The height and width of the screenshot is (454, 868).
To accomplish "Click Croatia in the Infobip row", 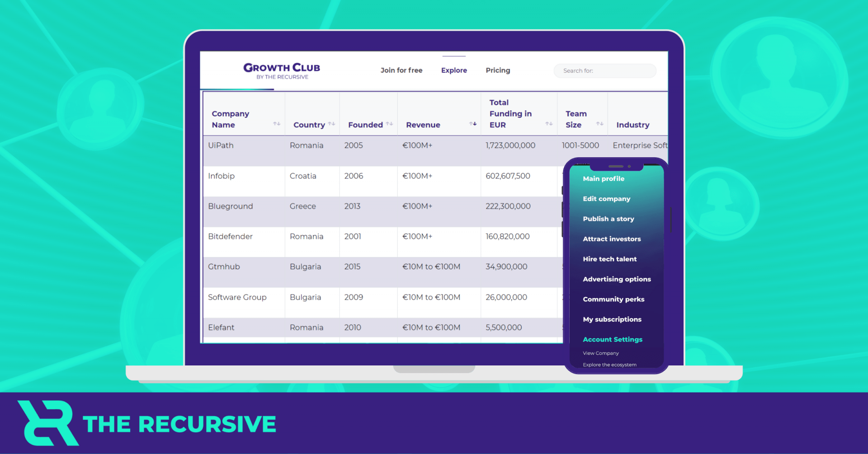I will coord(303,176).
